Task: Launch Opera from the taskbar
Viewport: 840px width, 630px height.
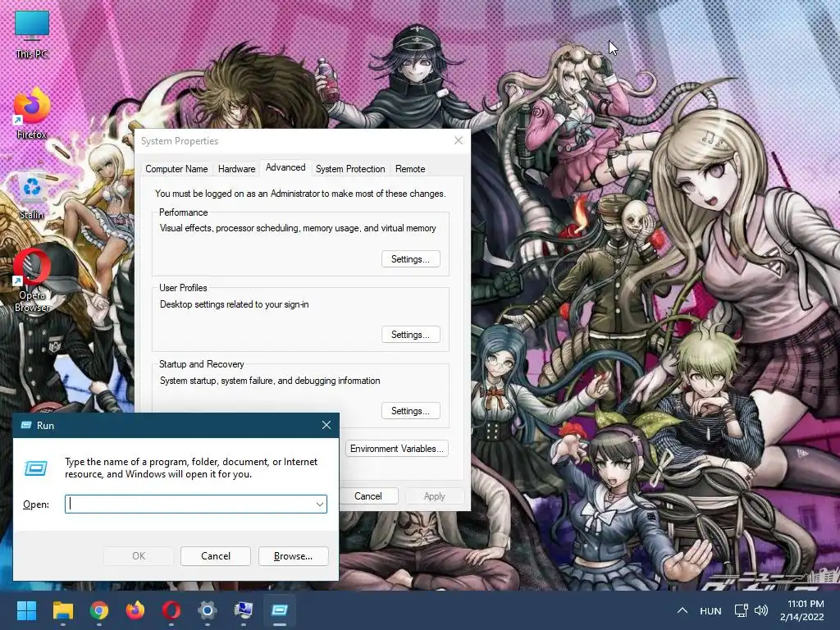Action: pos(171,610)
